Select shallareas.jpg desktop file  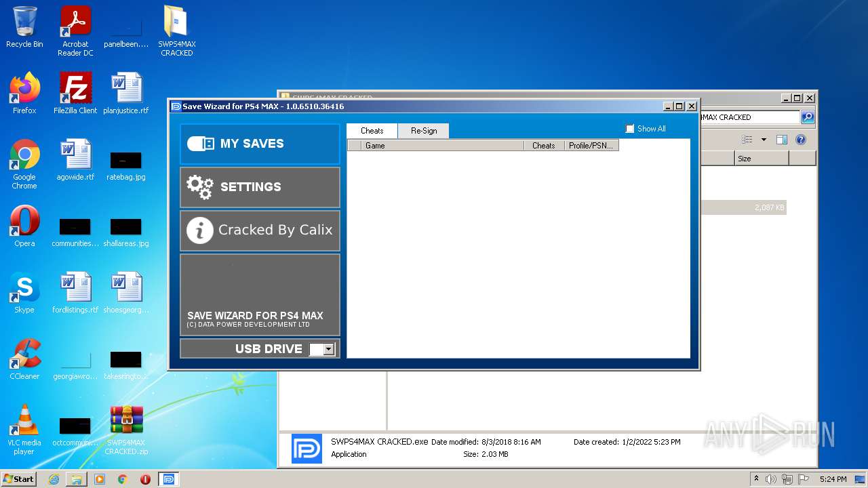point(126,232)
